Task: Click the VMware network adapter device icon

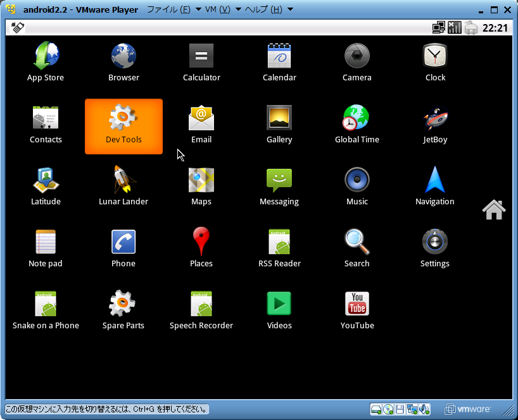Action: pos(412,409)
